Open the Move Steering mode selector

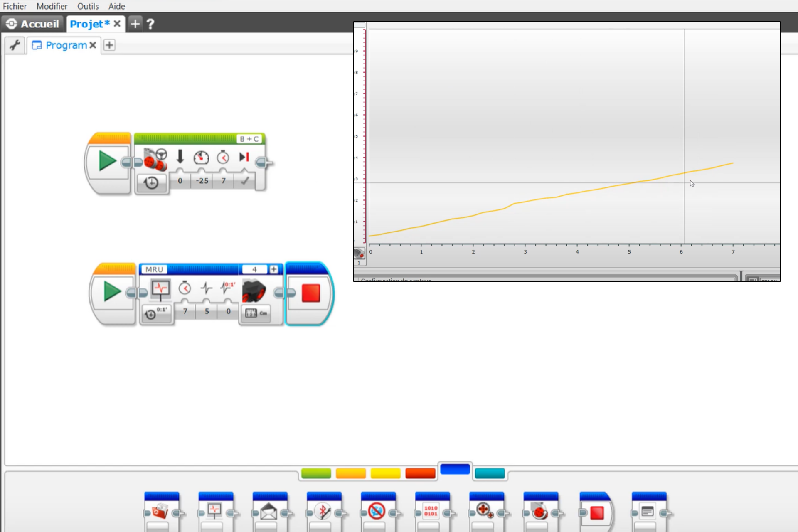[152, 183]
